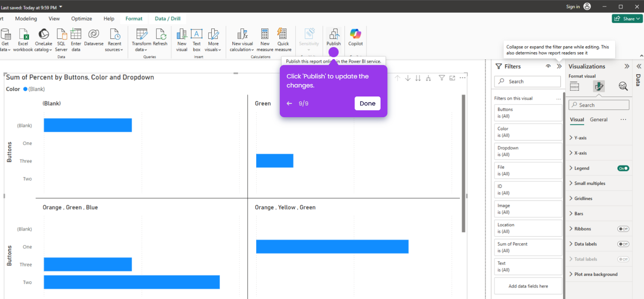
Task: Click the Share button
Action: [x=627, y=19]
